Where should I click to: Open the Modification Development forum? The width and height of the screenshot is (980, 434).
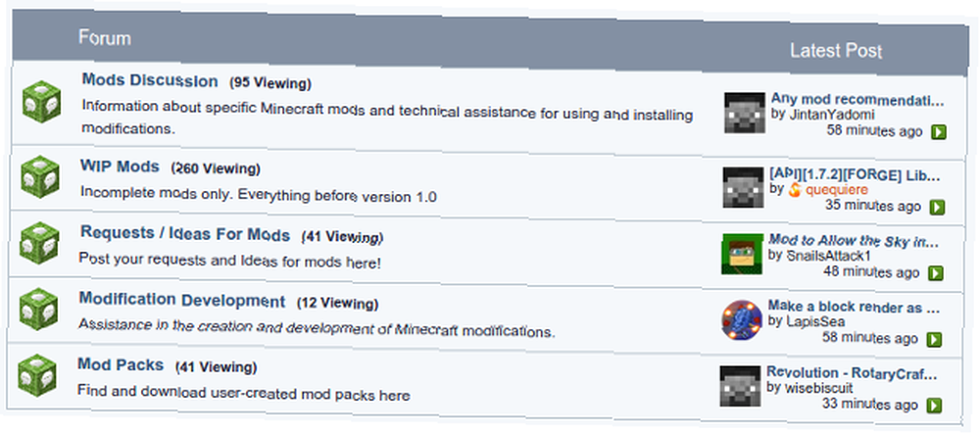[x=182, y=300]
